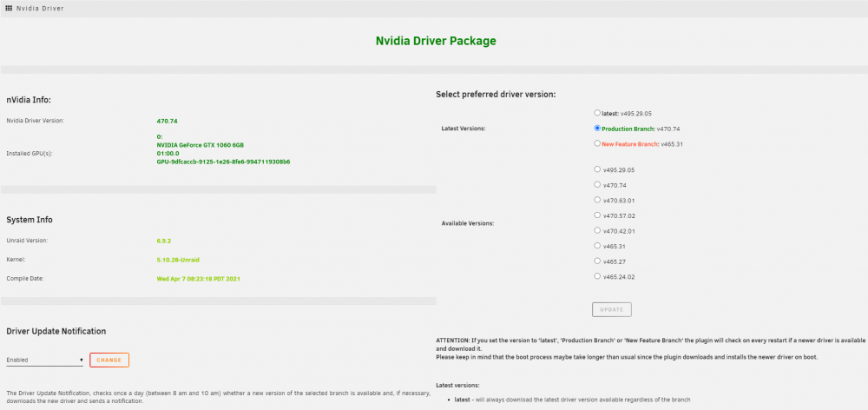The image size is (868, 410).
Task: Choose available version v495.29.05 radio
Action: pyautogui.click(x=597, y=169)
